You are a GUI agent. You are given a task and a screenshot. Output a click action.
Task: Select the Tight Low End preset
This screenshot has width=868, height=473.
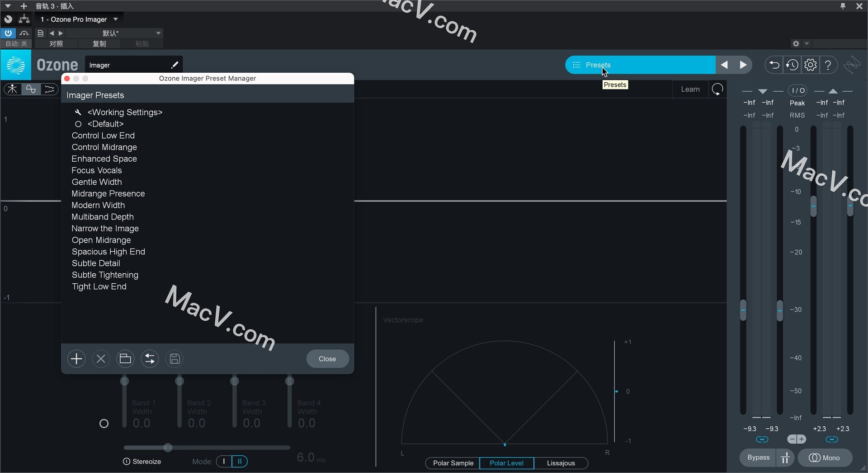[x=99, y=286]
